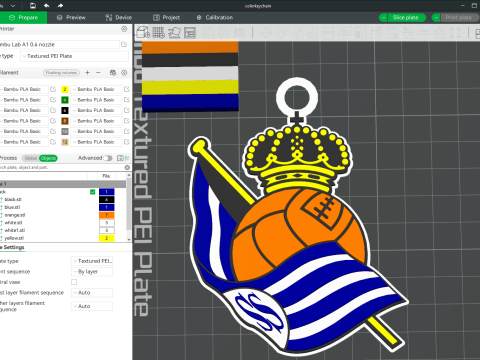Click yellow.stl filament cell 2
This screenshot has height=360, width=480.
coord(107,238)
